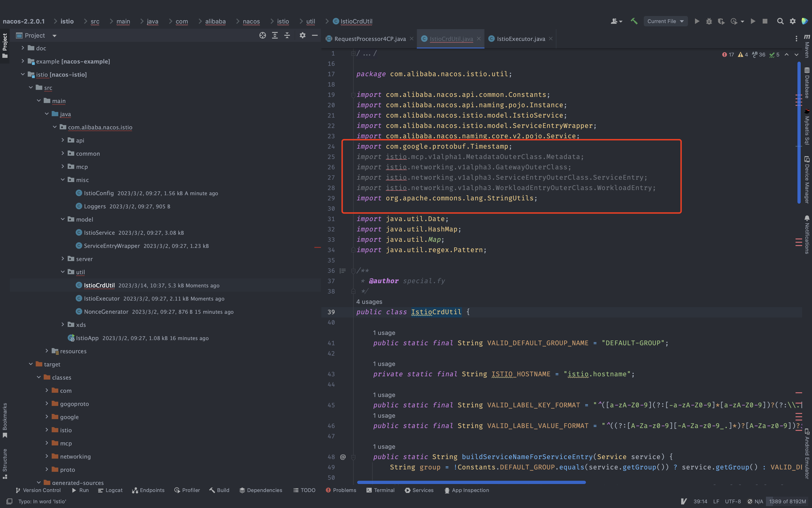Click memory indicator 1389 of 8192M

point(788,501)
